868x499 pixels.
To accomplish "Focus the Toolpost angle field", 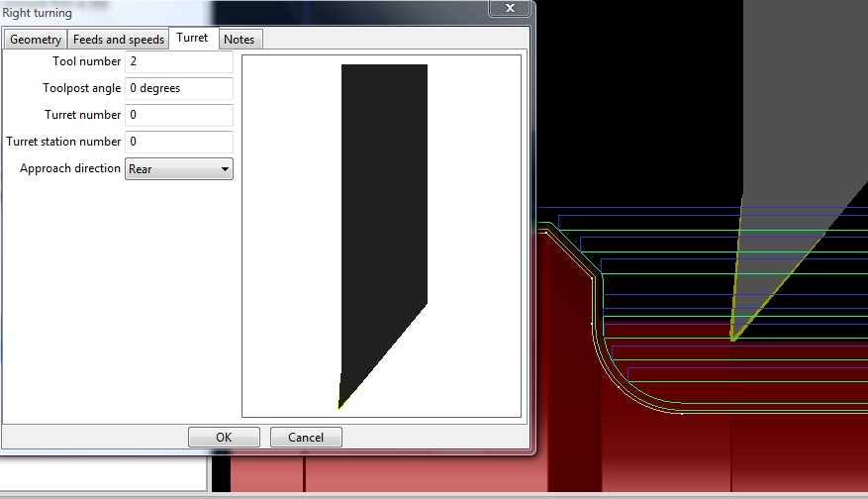I will coord(179,88).
